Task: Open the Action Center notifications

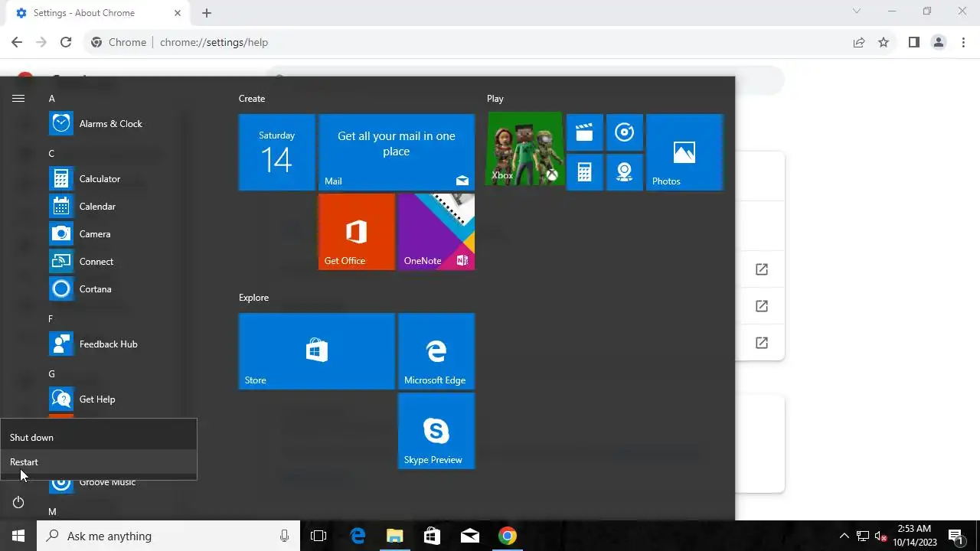Action: [955, 536]
